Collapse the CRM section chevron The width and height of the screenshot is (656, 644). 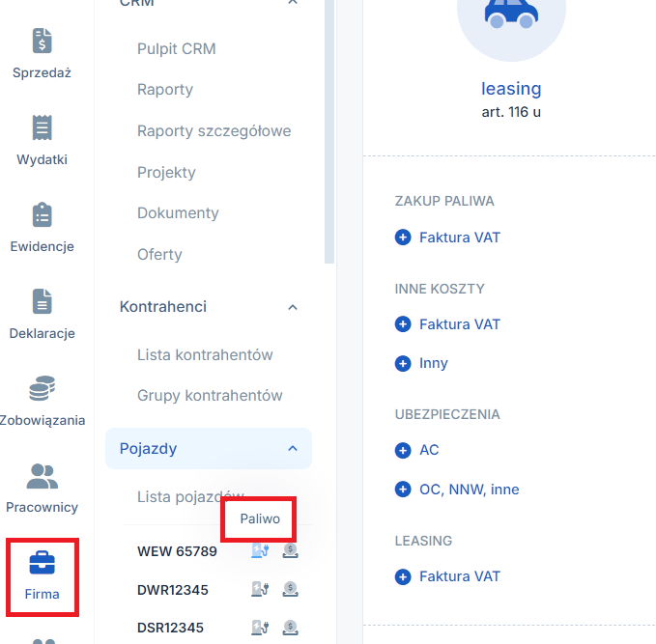tap(293, 3)
